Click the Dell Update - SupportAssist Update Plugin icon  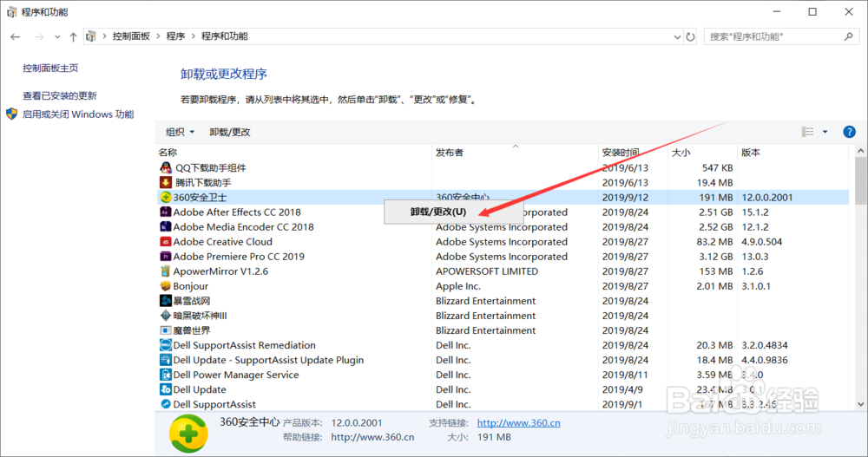[166, 360]
